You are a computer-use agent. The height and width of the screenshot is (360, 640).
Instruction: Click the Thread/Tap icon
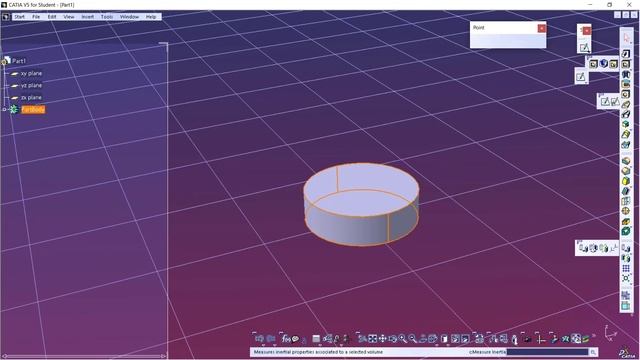coord(626,211)
